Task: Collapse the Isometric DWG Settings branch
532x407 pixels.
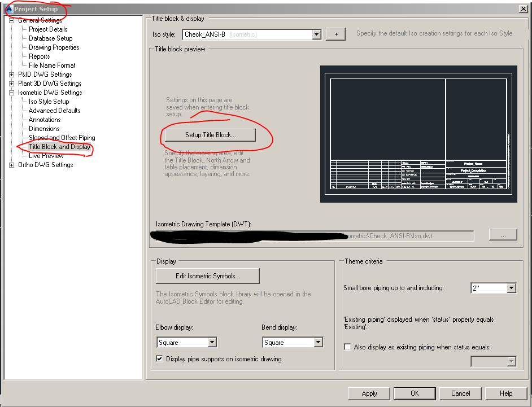Action: point(10,92)
